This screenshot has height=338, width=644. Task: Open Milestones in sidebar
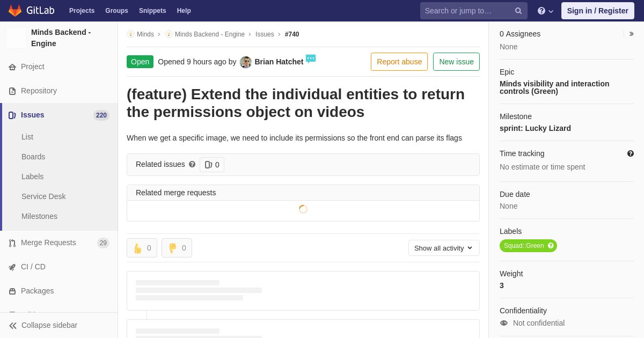coord(39,216)
